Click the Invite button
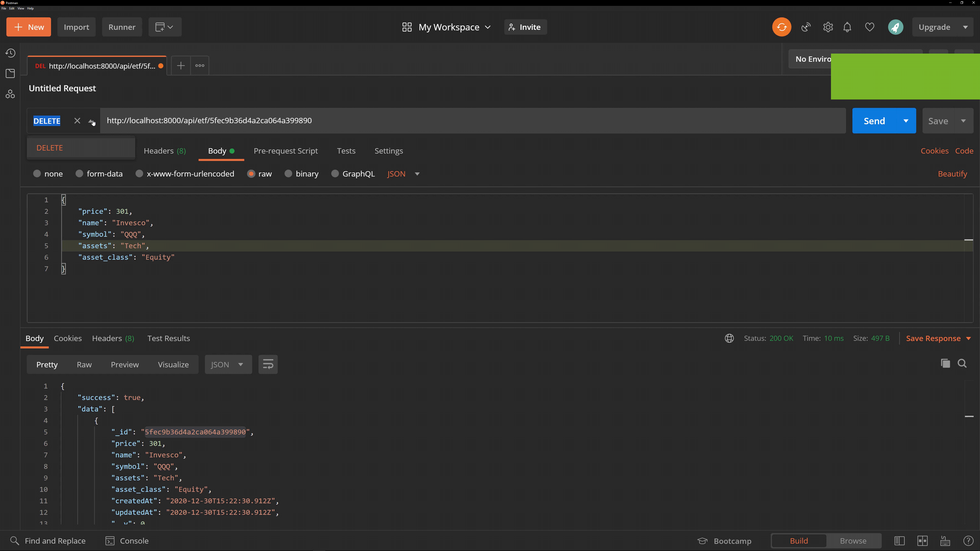980x551 pixels. 525,27
